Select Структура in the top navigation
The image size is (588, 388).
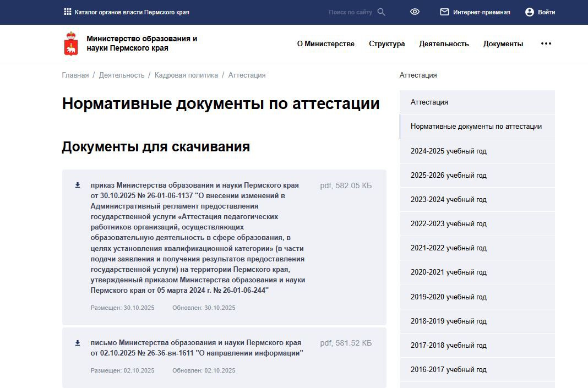click(x=386, y=43)
